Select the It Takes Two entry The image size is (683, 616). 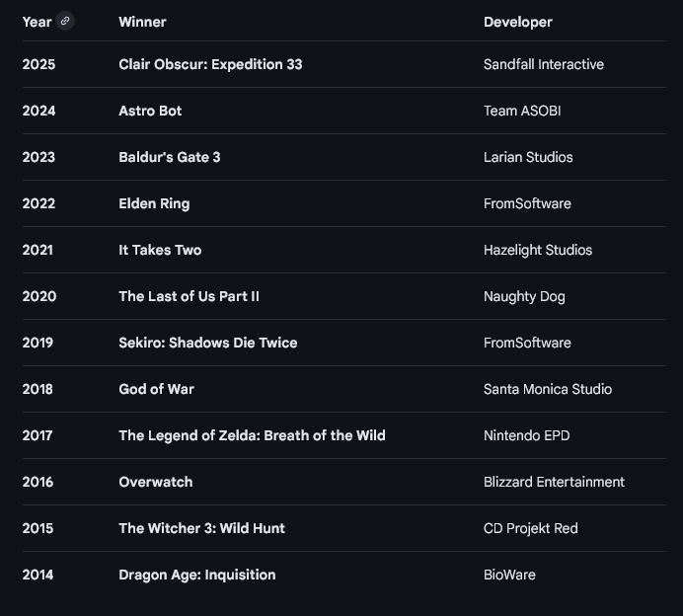tap(160, 250)
